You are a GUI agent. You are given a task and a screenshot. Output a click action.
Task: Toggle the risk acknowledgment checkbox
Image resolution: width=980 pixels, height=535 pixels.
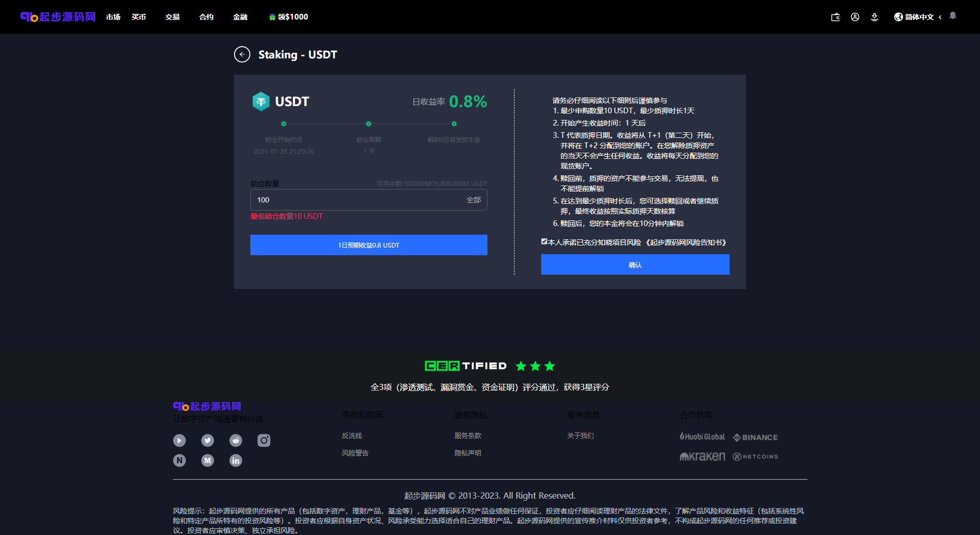click(x=544, y=241)
